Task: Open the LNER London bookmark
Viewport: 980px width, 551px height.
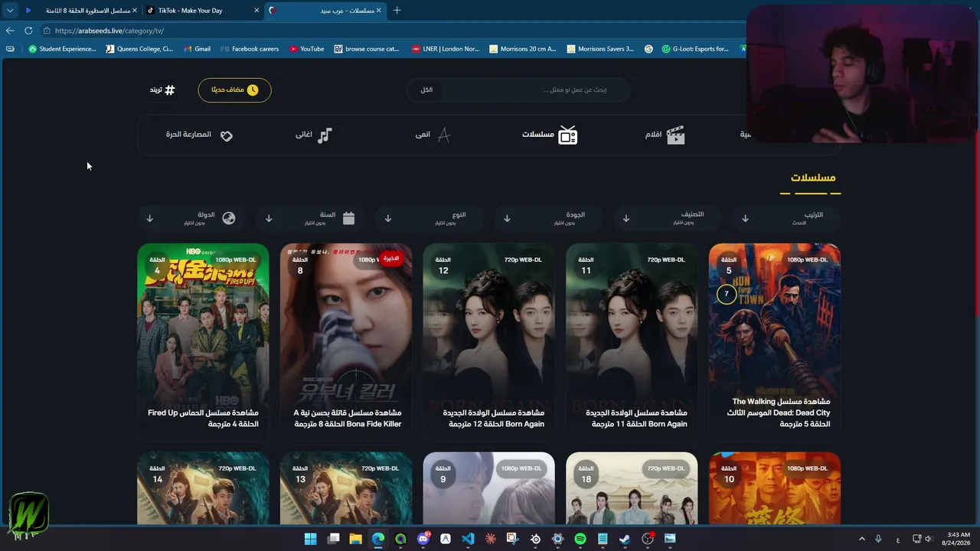Action: pyautogui.click(x=445, y=49)
